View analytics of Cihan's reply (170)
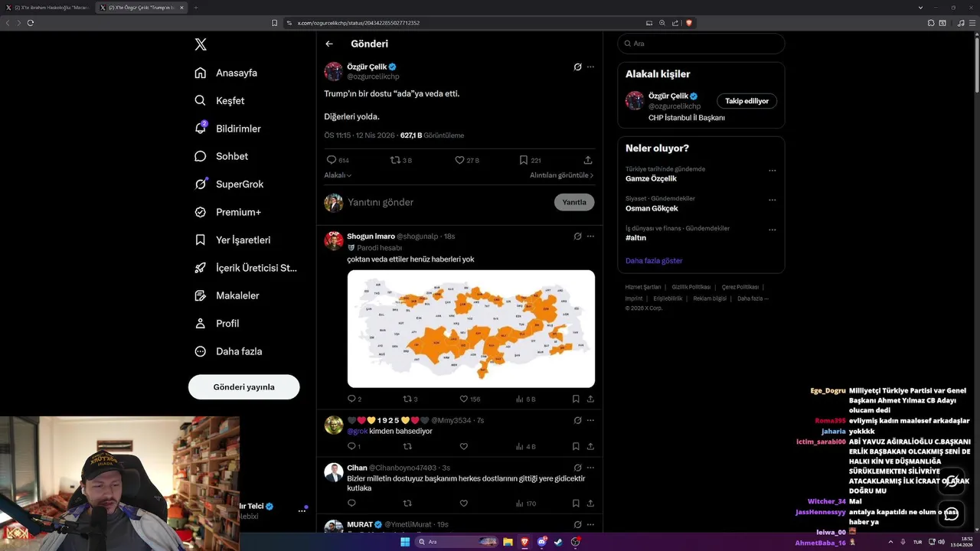This screenshot has height=551, width=980. (526, 504)
